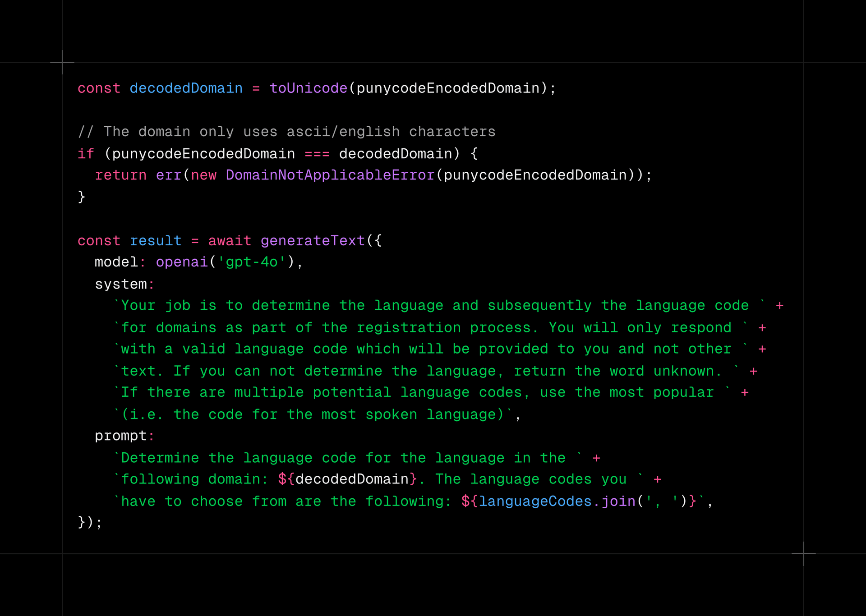Viewport: 866px width, 616px height.
Task: Click the ${decodedDomain} template interpolation
Action: pos(347,479)
